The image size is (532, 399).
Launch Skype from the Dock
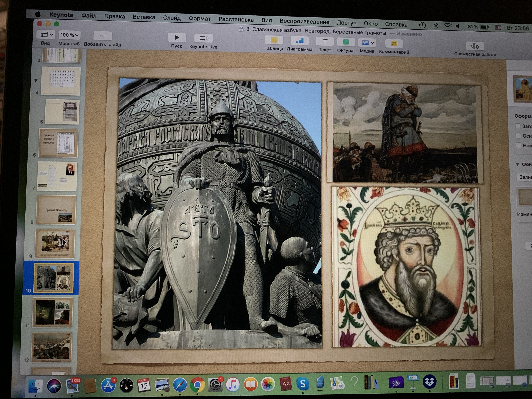pyautogui.click(x=303, y=384)
